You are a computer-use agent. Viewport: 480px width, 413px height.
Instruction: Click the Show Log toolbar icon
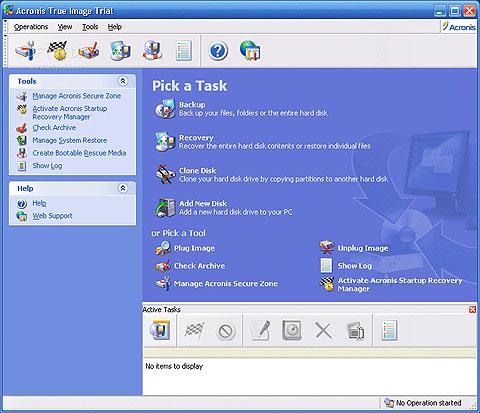(184, 51)
